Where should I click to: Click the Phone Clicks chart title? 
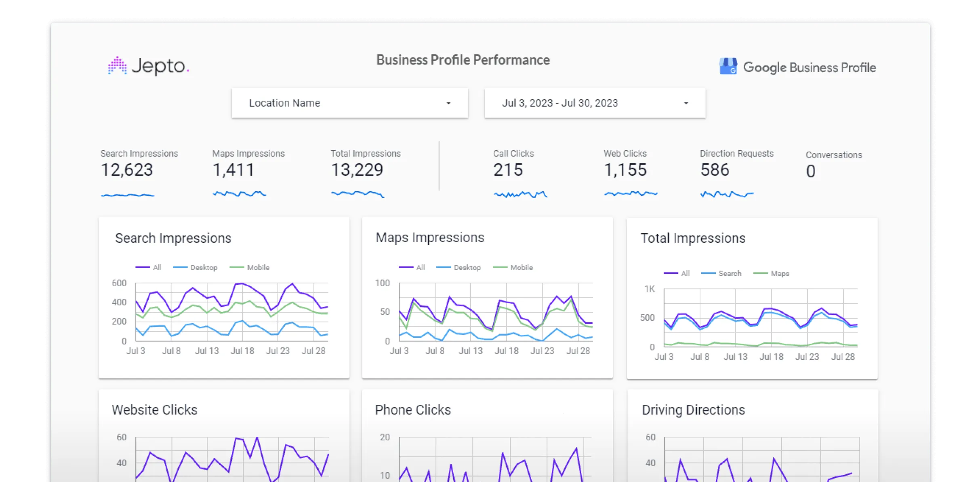[x=413, y=410]
